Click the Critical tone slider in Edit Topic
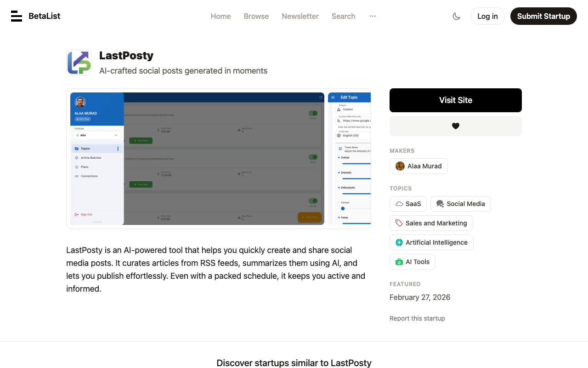Image resolution: width=588 pixels, height=368 pixels. (356, 163)
